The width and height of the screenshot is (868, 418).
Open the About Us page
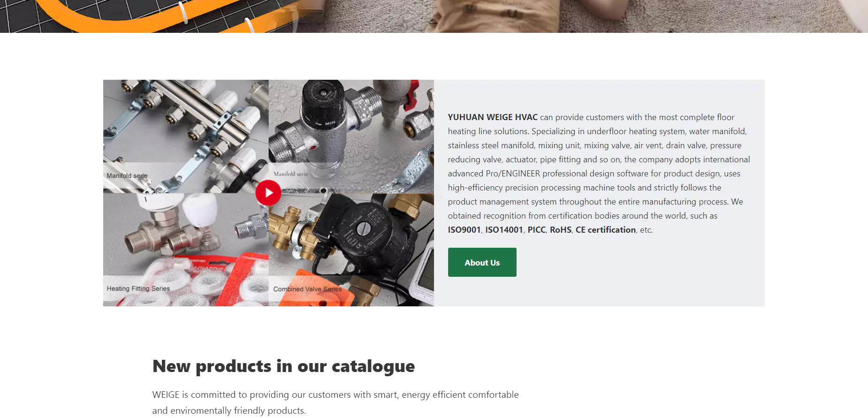click(482, 262)
